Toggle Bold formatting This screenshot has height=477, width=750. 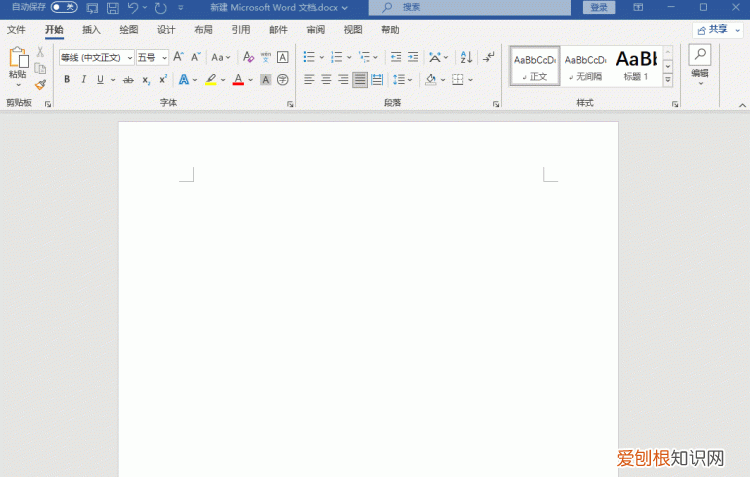(x=67, y=79)
